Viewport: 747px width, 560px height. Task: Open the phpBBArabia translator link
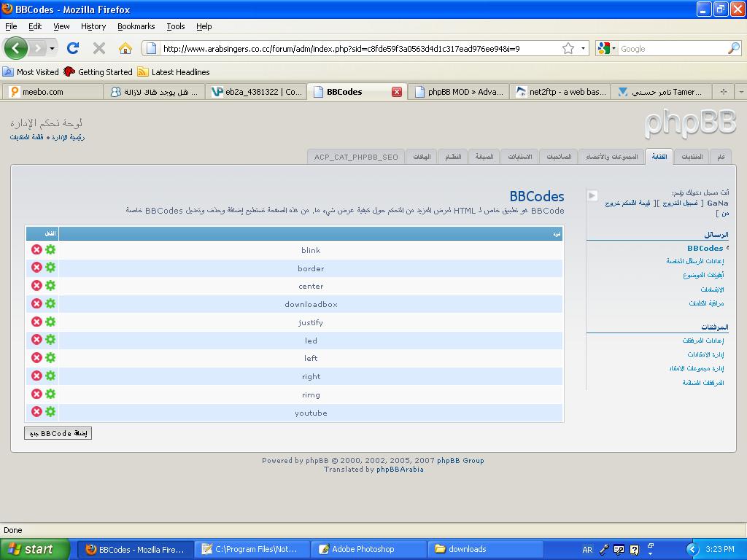tap(400, 470)
